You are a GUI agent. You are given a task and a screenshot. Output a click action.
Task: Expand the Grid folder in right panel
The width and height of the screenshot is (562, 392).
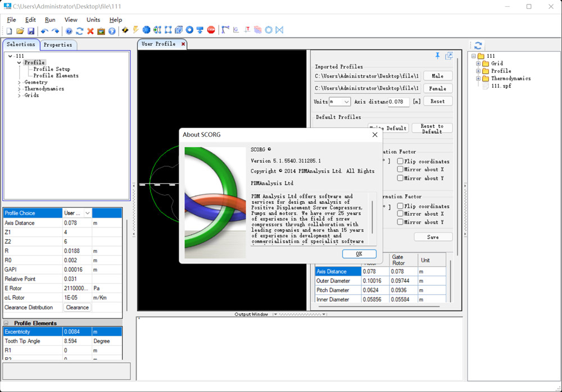coord(478,63)
